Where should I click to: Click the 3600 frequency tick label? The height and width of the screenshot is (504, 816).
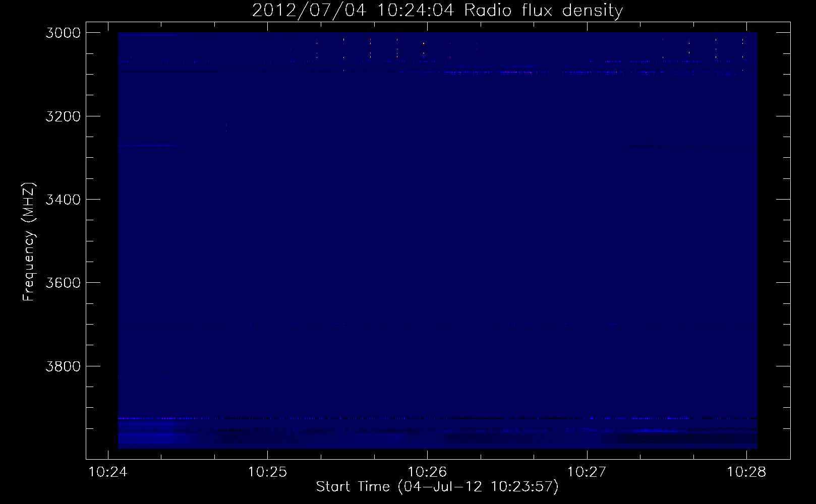63,283
